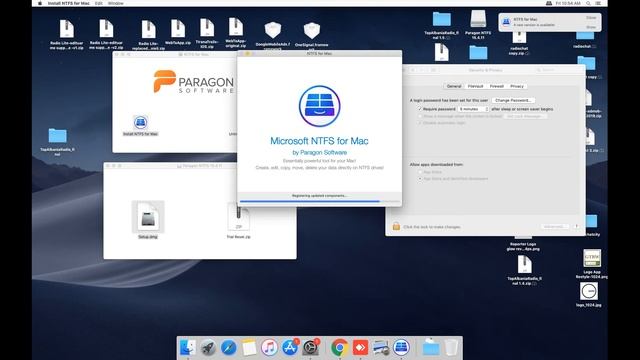Open Preview app icon in Dock

381,348
